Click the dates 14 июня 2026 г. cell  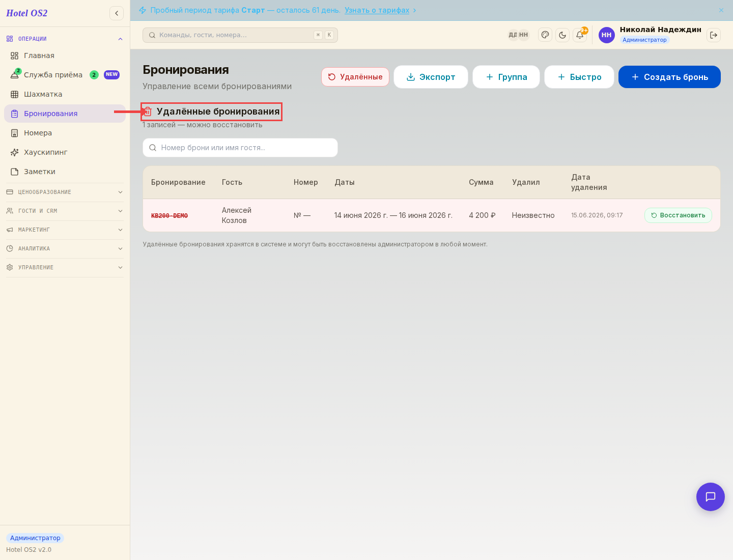[x=393, y=215]
